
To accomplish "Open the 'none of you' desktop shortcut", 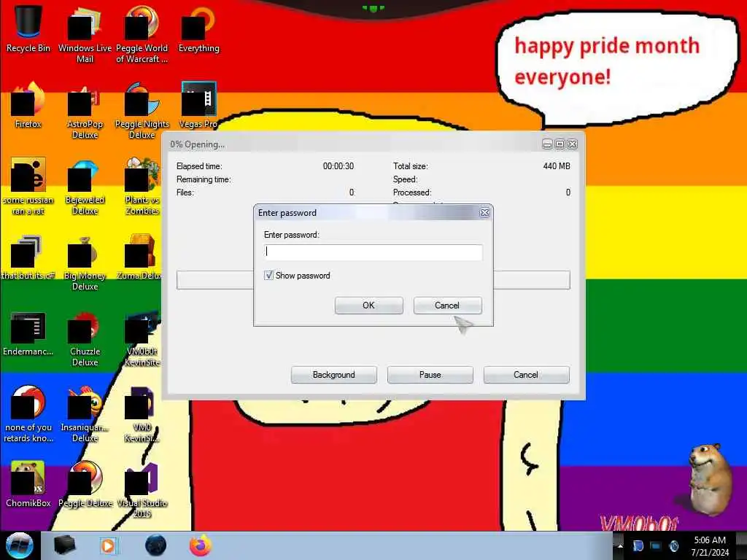I will click(x=28, y=413).
